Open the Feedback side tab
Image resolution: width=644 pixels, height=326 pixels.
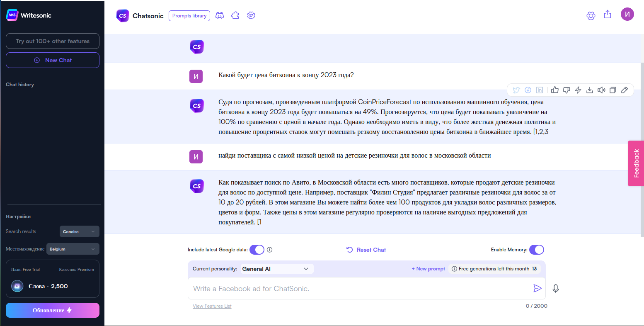pyautogui.click(x=636, y=163)
